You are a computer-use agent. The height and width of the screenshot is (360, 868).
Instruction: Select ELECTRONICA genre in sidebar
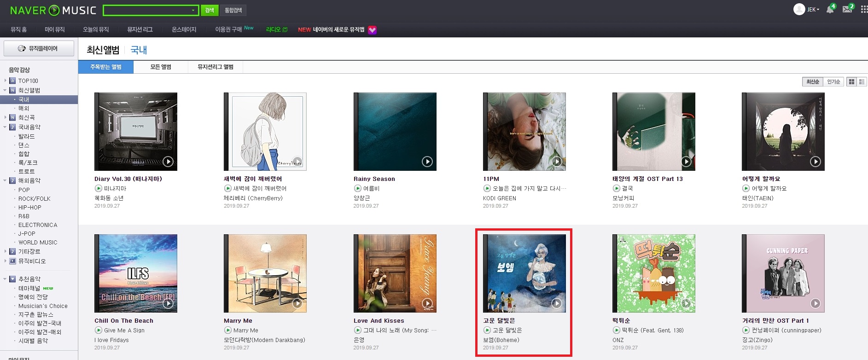click(x=38, y=225)
